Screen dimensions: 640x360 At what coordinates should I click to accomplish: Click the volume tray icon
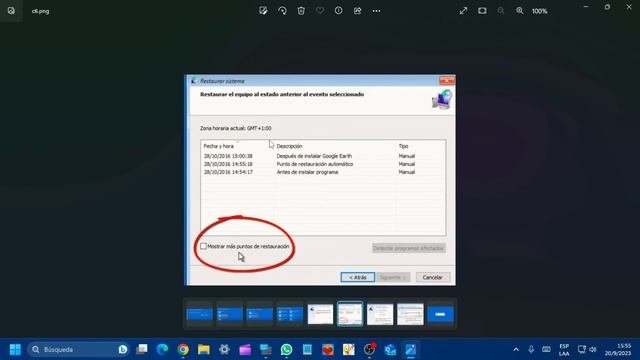coord(593,349)
